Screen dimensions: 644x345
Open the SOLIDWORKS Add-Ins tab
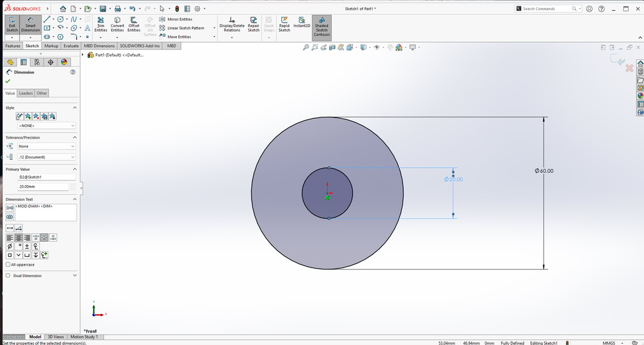pyautogui.click(x=140, y=46)
